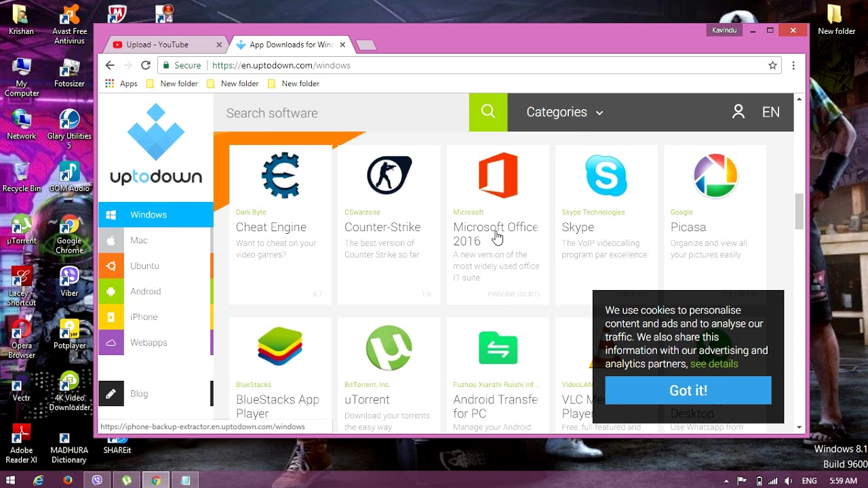Image resolution: width=868 pixels, height=488 pixels.
Task: Select Windows in the platform sidebar
Action: [156, 214]
